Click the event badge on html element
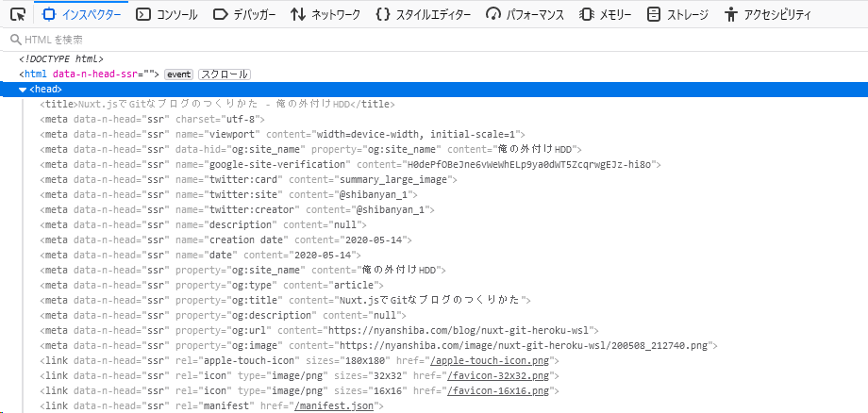The image size is (868, 413). (x=179, y=74)
